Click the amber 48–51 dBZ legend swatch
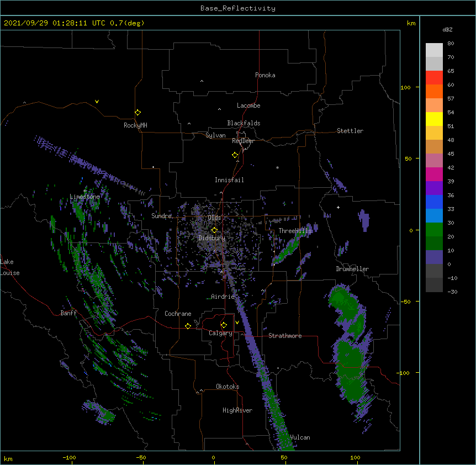This screenshot has width=476, height=465. (434, 133)
